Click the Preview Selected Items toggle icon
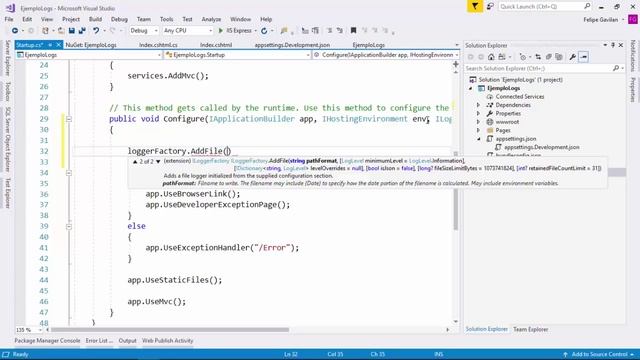The image size is (640, 360). tap(584, 57)
